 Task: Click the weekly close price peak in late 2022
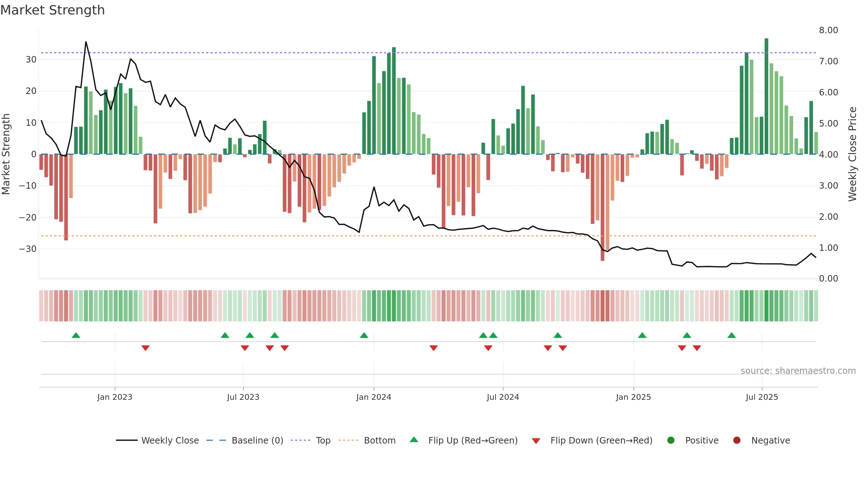[x=86, y=42]
